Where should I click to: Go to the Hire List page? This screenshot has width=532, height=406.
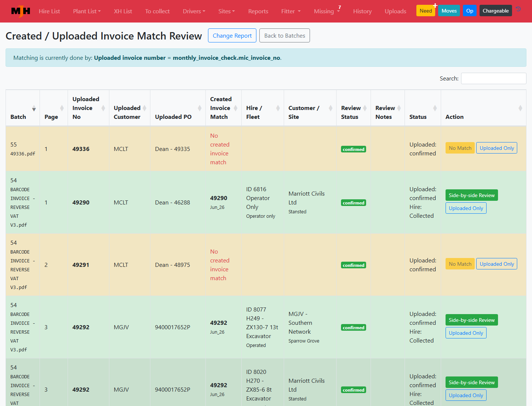coord(49,11)
